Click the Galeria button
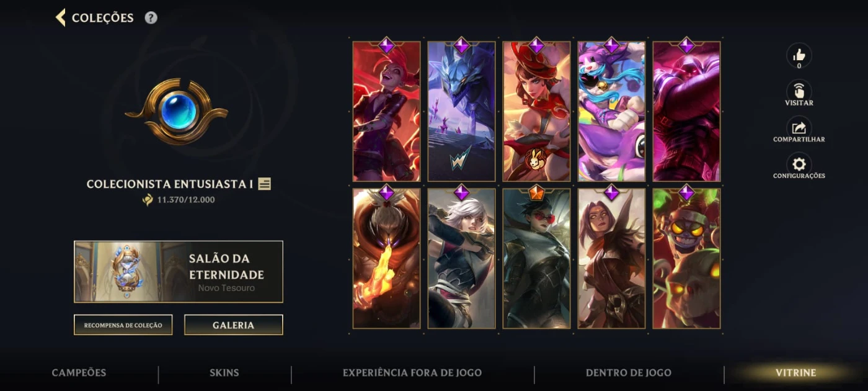Image resolution: width=868 pixels, height=391 pixels. (234, 325)
